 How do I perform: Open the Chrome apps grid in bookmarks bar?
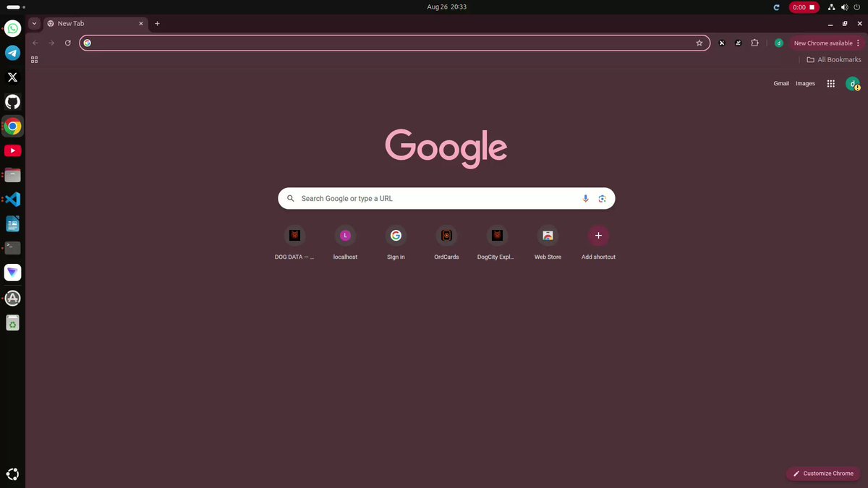[34, 60]
